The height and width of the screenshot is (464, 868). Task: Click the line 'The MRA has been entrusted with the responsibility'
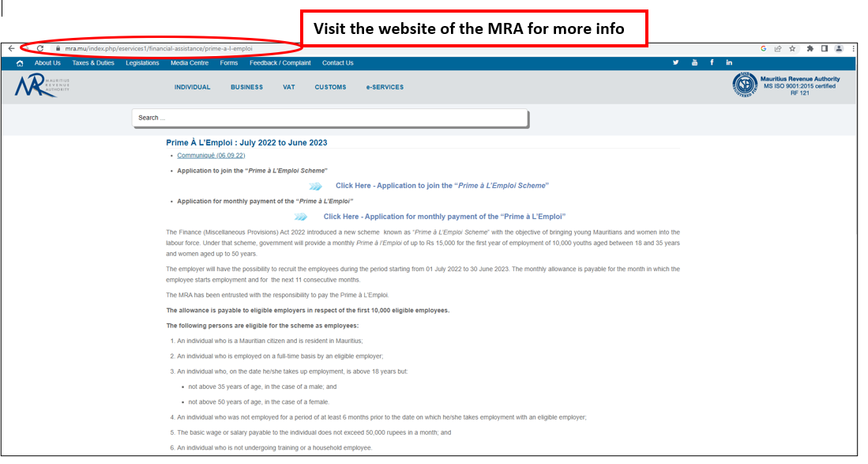tap(277, 295)
